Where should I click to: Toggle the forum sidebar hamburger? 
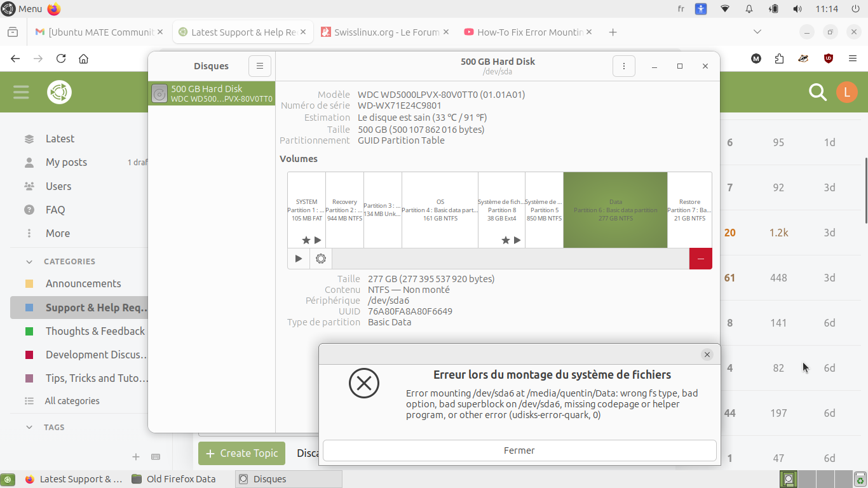click(21, 92)
